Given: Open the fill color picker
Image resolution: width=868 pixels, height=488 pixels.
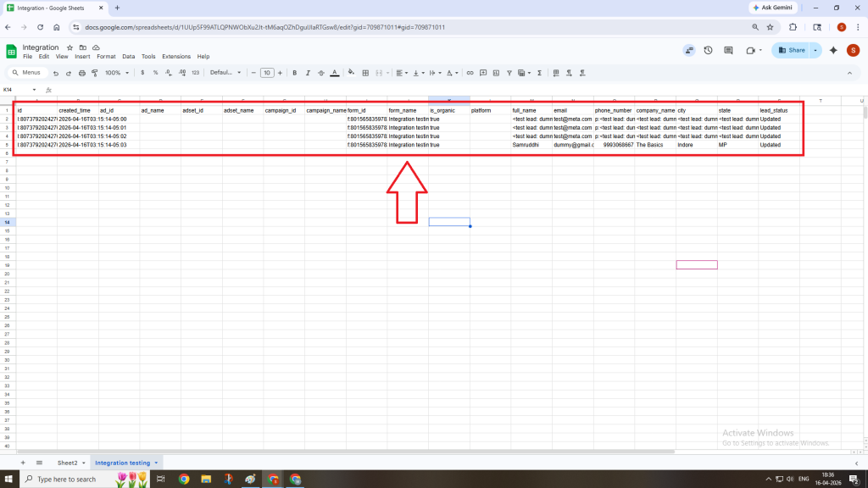Looking at the screenshot, I should click(353, 73).
